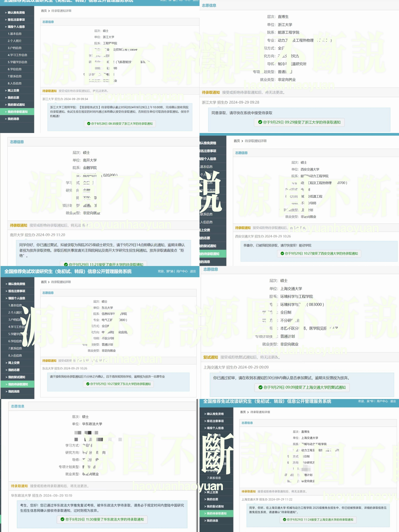The height and width of the screenshot is (532, 399).
Task: Expand 网上交费 in 郭*涵's sidebar
Action: (x=14, y=363)
